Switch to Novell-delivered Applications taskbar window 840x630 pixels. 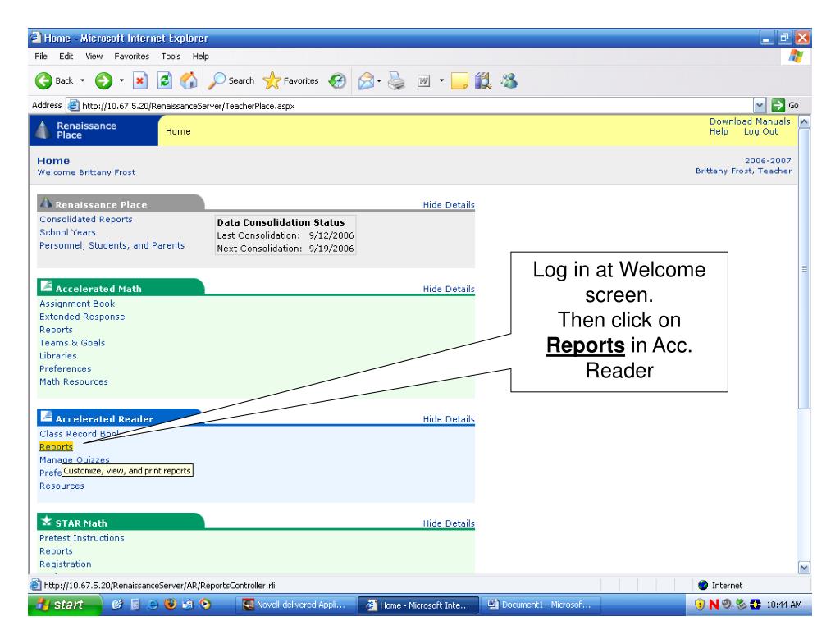tap(297, 605)
